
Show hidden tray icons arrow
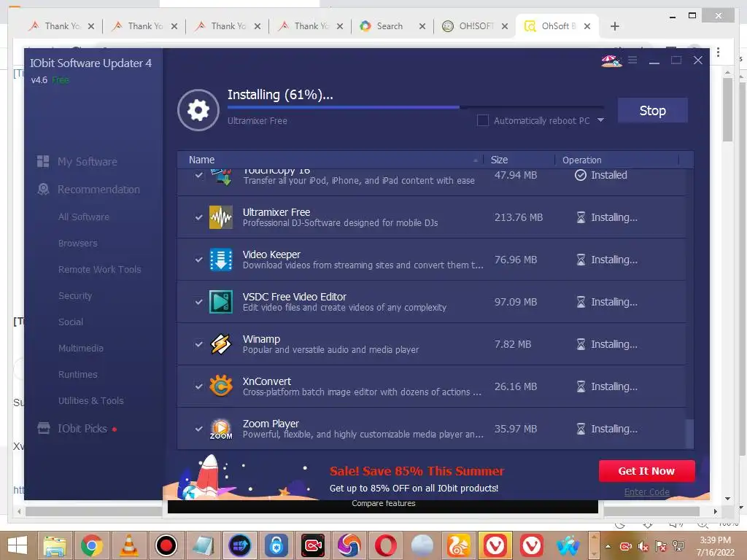[608, 546]
